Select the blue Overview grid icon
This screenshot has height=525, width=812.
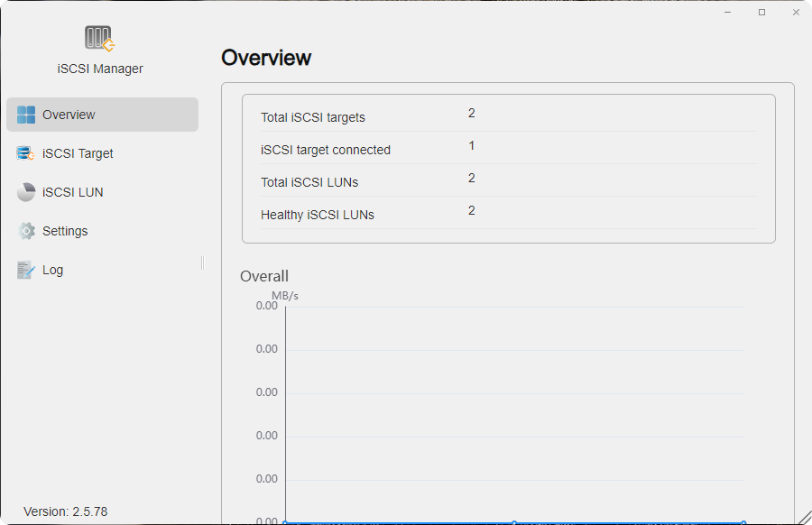point(25,115)
